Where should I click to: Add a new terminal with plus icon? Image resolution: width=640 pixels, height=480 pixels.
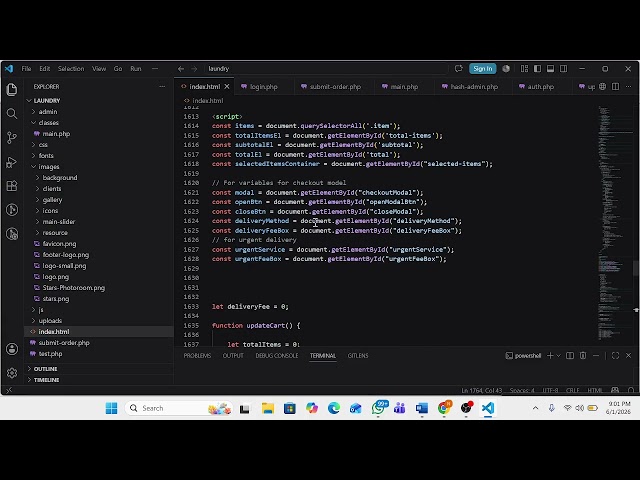click(x=550, y=356)
